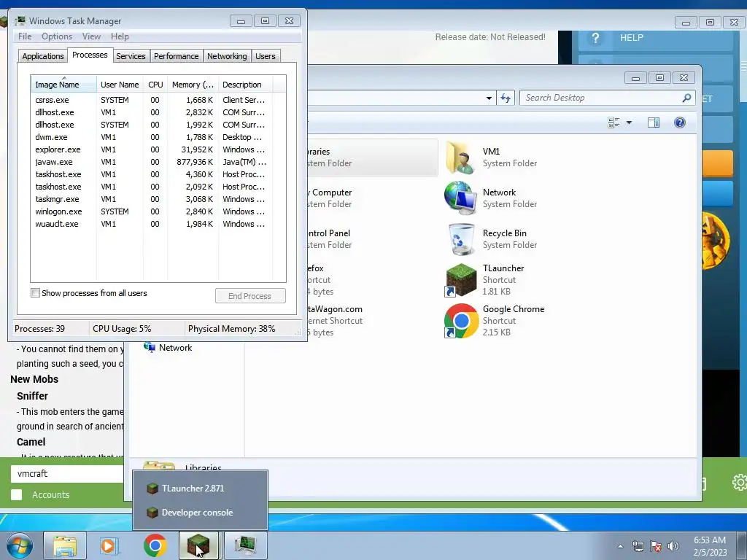Select the wuauclt.exe process row

coord(152,224)
